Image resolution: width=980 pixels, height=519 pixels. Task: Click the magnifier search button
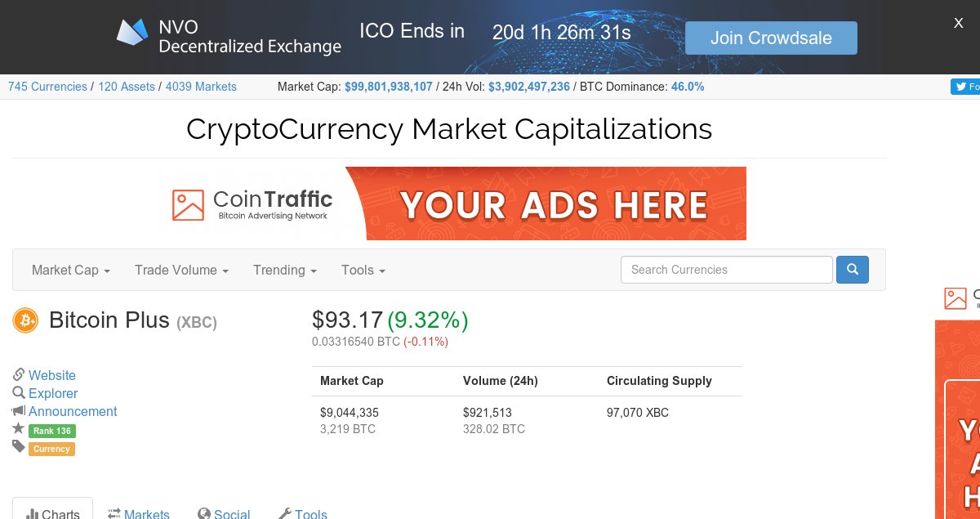(x=853, y=270)
